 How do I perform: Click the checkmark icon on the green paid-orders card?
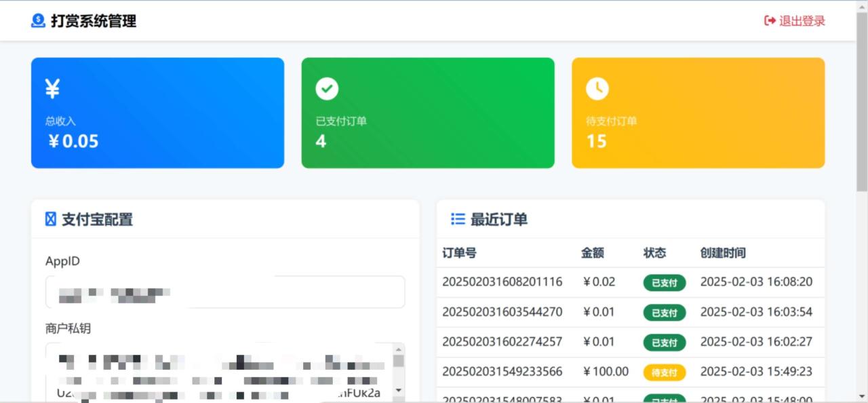tap(326, 88)
